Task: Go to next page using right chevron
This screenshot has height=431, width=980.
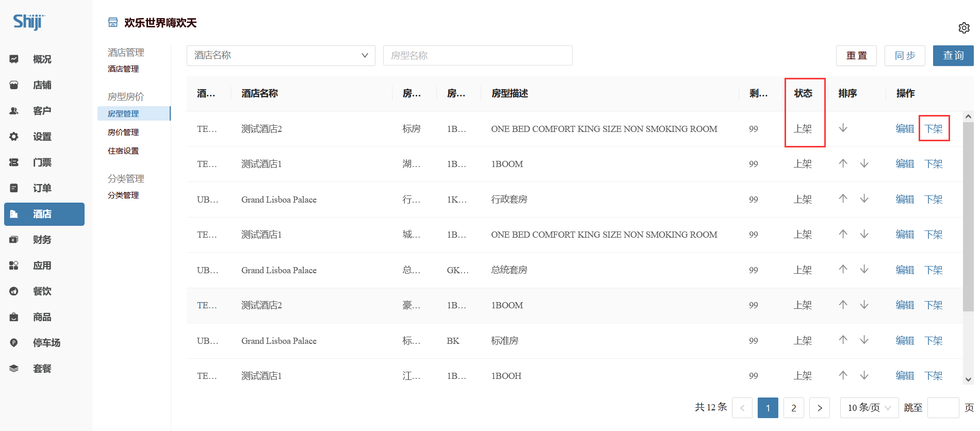Action: [819, 408]
